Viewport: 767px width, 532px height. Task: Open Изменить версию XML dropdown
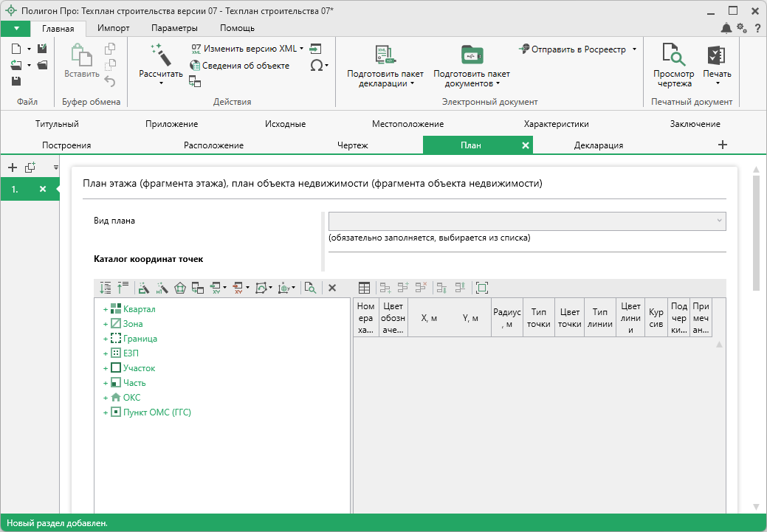[x=301, y=49]
